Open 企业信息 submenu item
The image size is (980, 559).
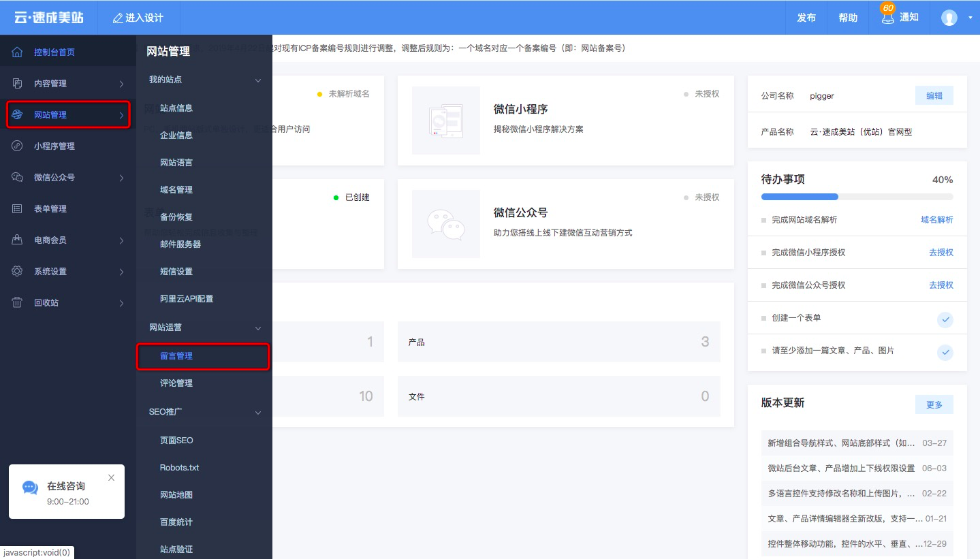176,135
